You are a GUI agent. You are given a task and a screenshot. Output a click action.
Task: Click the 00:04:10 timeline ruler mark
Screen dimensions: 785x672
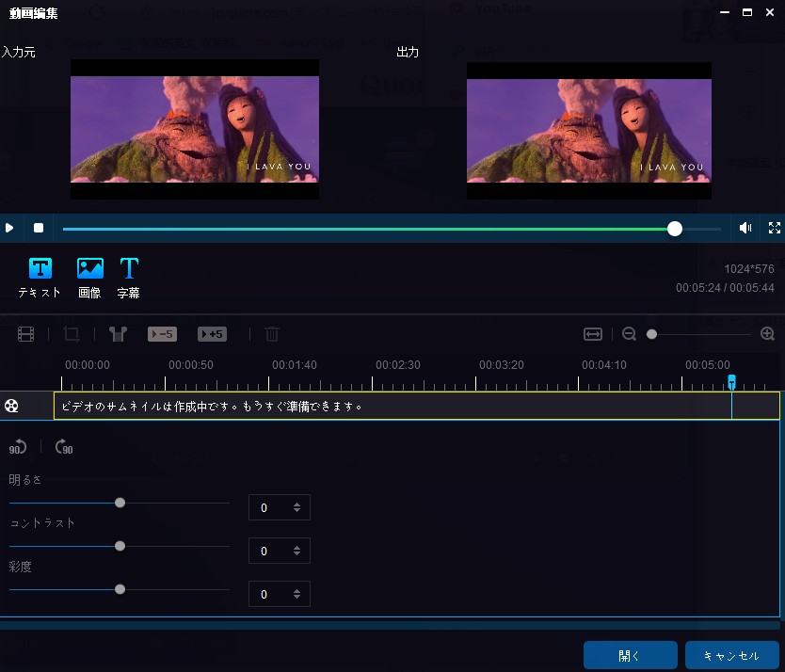(x=603, y=365)
